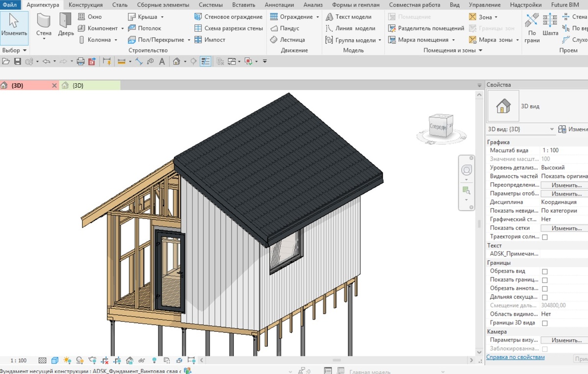
Task: Click the reveal hidden elements lightbulb icon
Action: 154,361
